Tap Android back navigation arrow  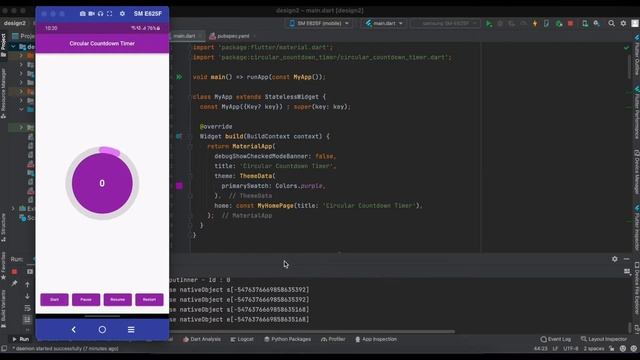tap(73, 329)
